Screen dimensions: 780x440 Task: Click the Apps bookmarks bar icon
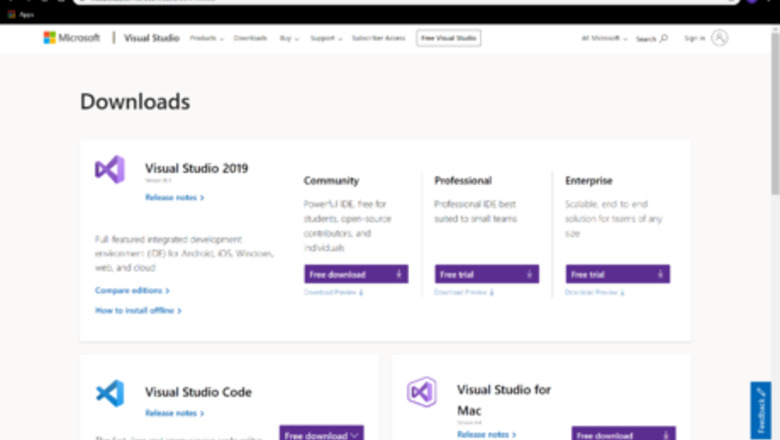coord(12,14)
